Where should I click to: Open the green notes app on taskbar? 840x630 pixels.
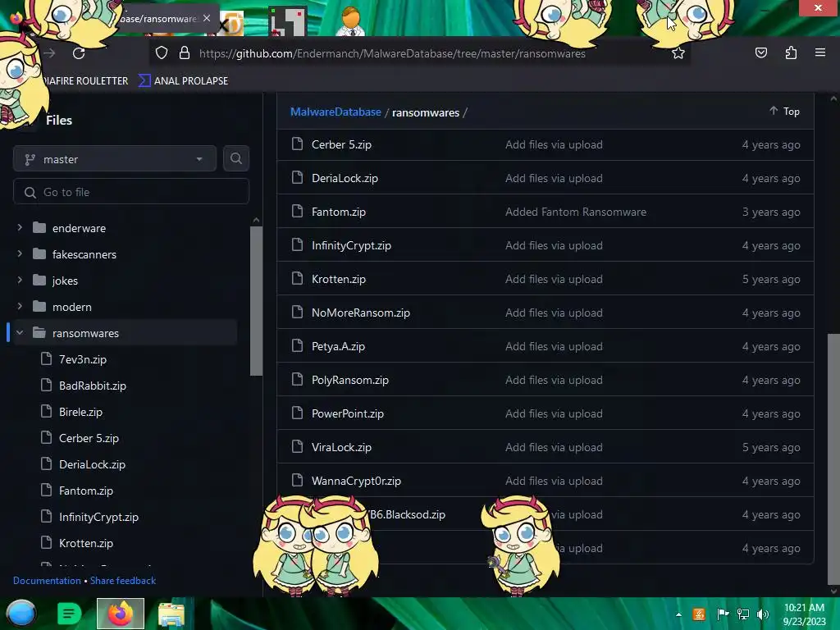click(x=69, y=614)
